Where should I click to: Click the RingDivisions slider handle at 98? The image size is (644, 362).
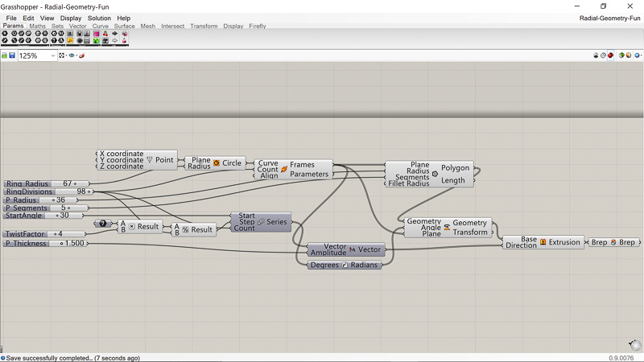[x=89, y=191]
